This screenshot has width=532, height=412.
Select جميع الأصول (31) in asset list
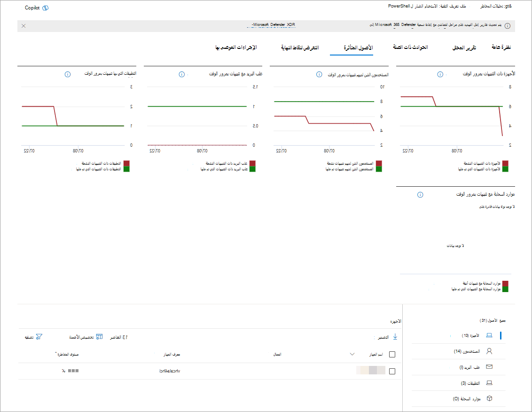point(493,320)
